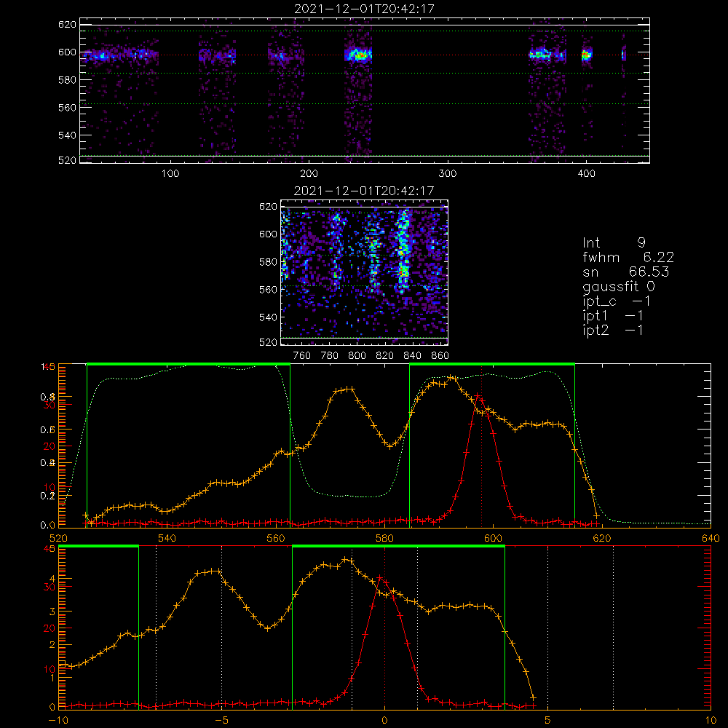Screen dimensions: 728x728
Task: Select the 'fwhm 6.22' readout line
Action: tap(628, 257)
